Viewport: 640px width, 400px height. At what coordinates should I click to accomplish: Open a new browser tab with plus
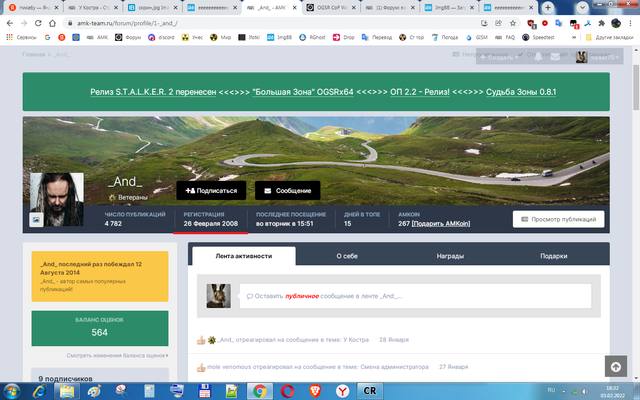(548, 7)
